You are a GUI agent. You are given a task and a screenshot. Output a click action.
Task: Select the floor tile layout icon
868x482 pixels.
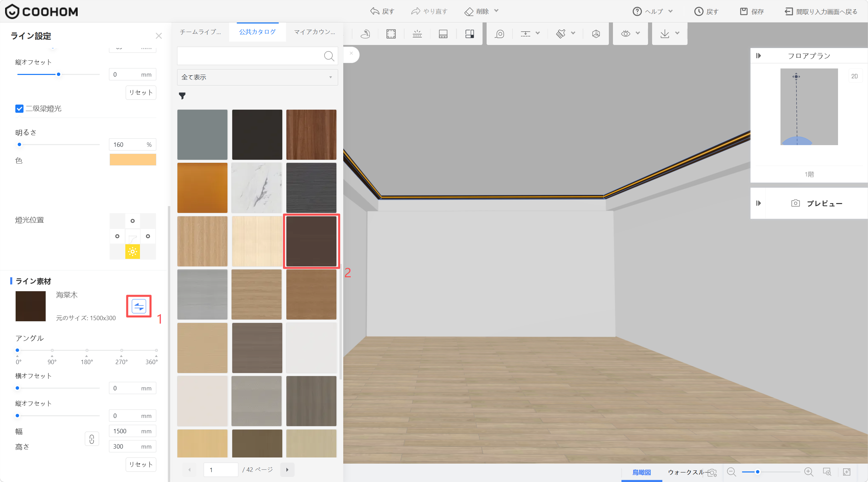click(443, 34)
